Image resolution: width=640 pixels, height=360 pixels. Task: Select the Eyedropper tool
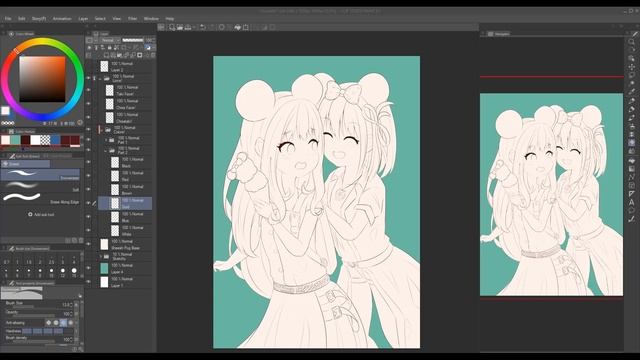631,92
